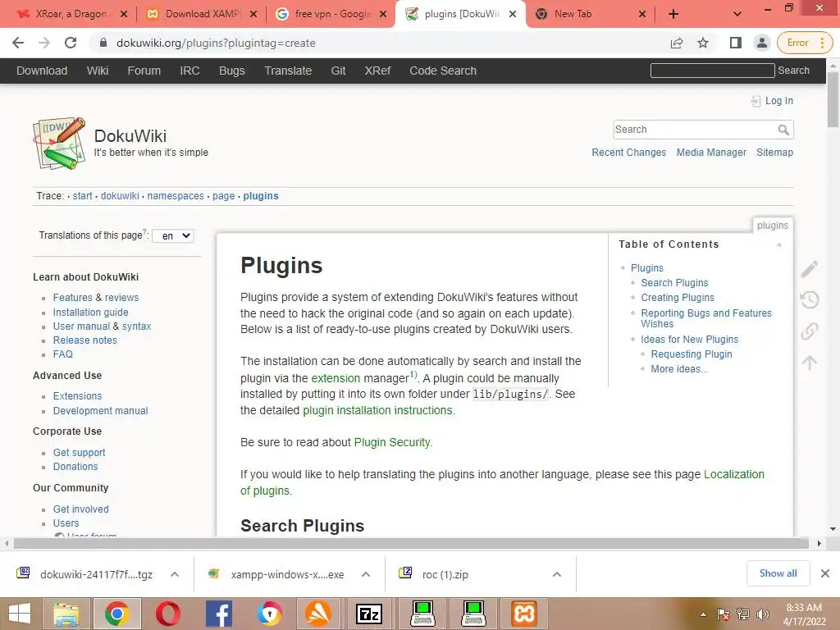Screen dimensions: 840x630
Task: Open XAMPP control panel taskbar icon
Action: 524,614
